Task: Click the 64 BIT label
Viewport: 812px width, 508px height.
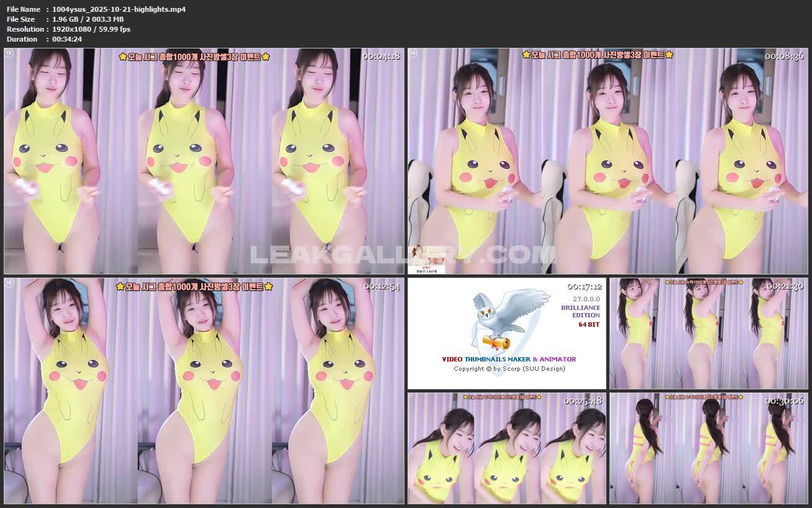Action: (589, 325)
